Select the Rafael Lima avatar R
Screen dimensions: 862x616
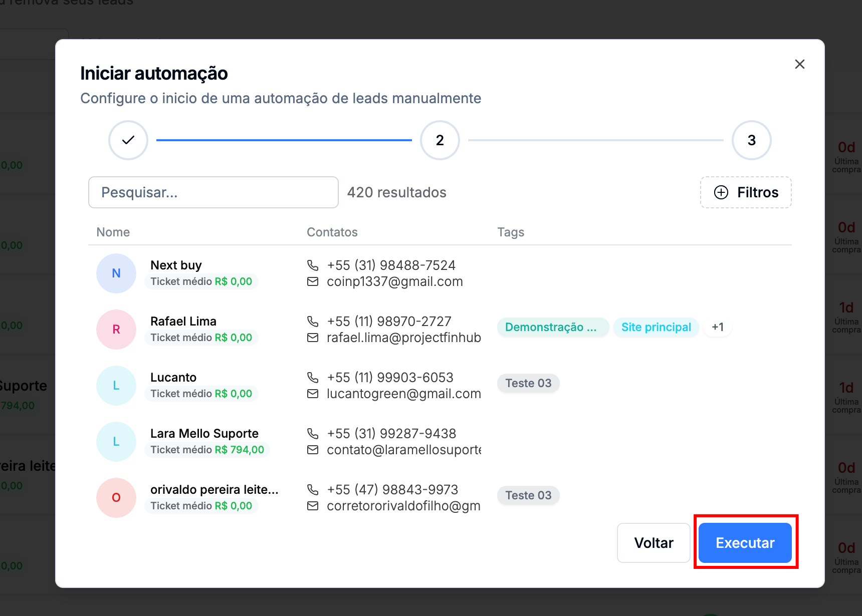[x=116, y=330]
